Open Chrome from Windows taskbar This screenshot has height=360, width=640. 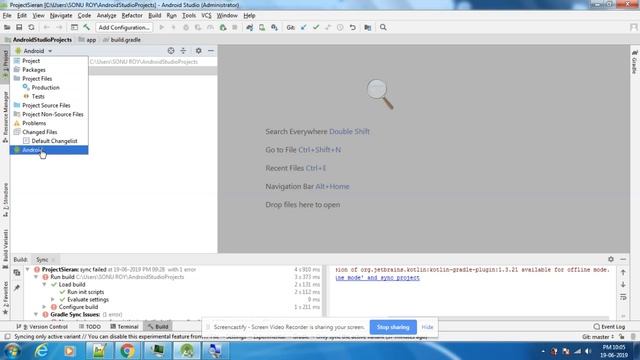pos(127,351)
